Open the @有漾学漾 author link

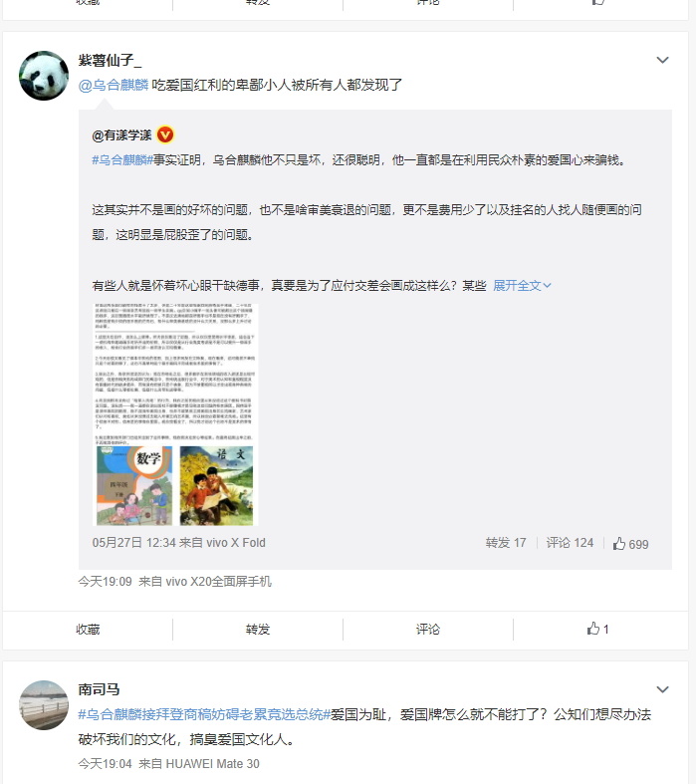[x=121, y=135]
